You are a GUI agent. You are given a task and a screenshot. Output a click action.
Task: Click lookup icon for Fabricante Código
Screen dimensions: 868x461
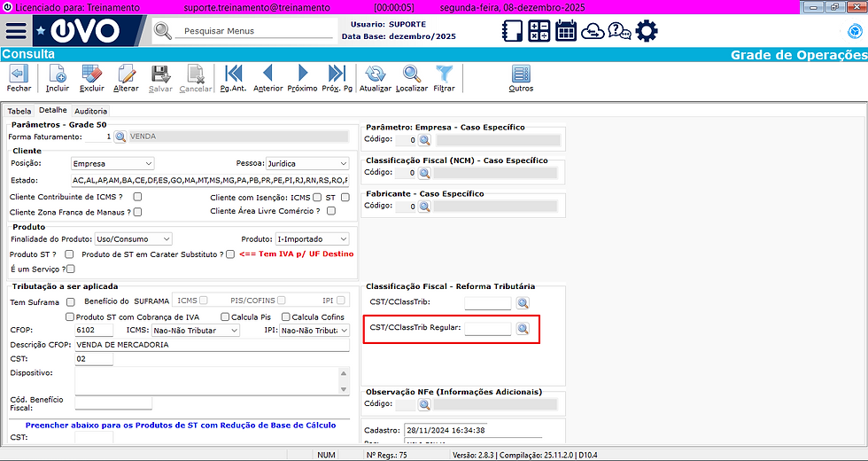pos(424,206)
